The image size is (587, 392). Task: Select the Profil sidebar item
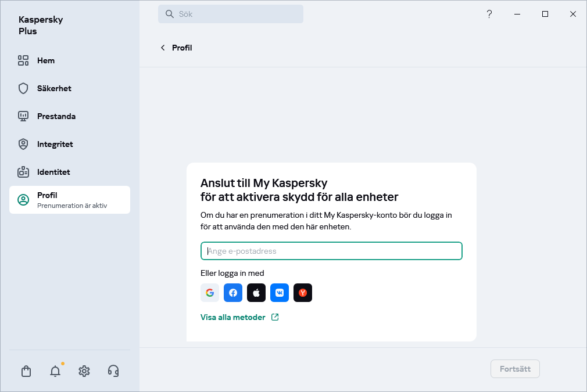tap(70, 200)
